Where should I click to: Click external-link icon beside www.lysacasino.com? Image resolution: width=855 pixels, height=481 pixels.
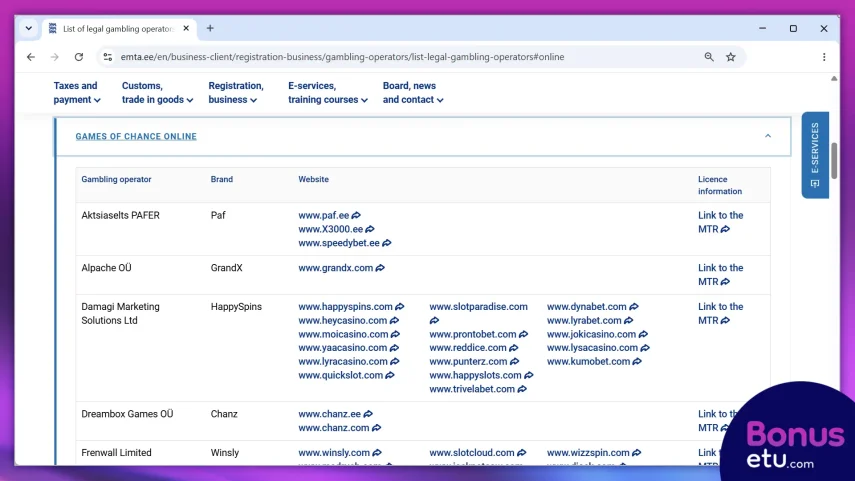pyautogui.click(x=645, y=347)
